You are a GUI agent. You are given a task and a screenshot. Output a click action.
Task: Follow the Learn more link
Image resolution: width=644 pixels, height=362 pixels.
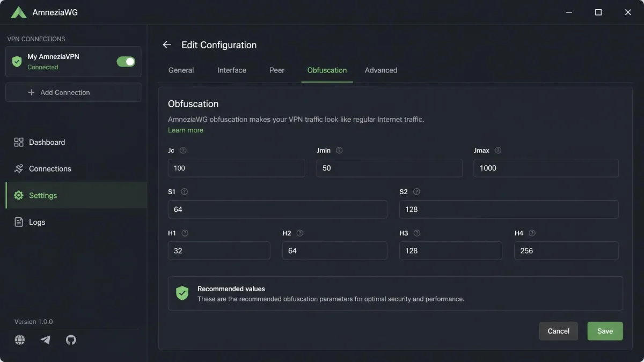pos(186,130)
